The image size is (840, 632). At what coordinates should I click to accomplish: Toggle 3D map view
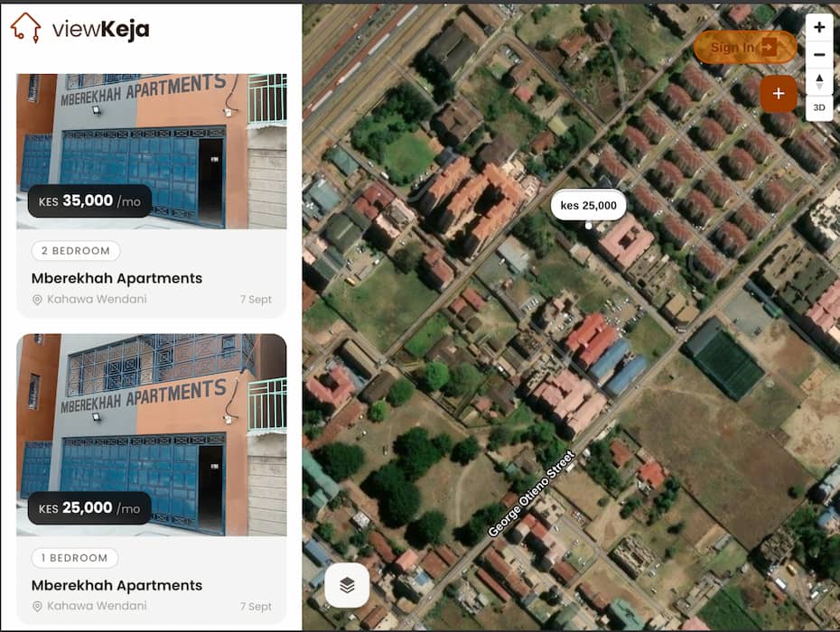[x=818, y=107]
